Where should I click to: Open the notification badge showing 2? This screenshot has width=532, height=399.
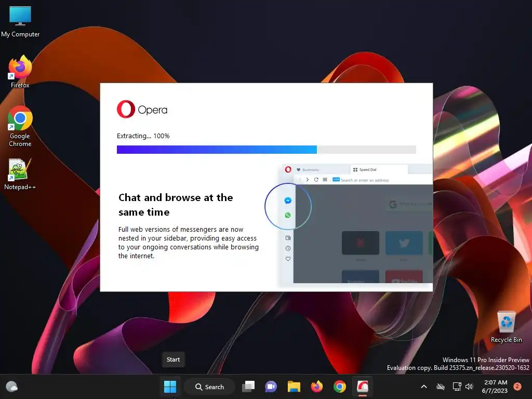coord(517,387)
